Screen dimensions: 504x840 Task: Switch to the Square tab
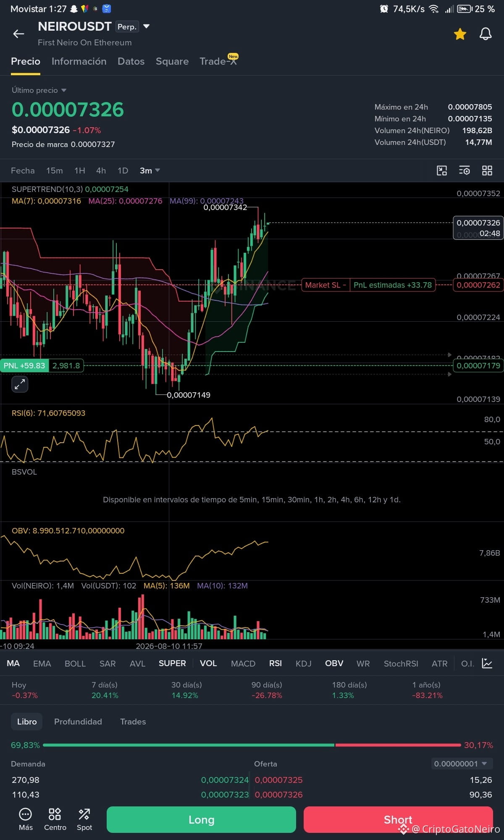(172, 61)
